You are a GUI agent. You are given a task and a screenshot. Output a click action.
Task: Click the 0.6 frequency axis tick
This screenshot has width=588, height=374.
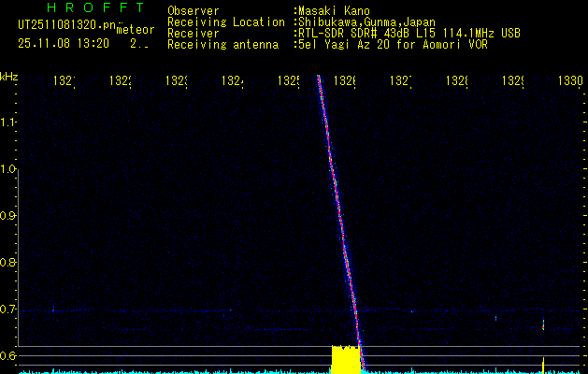(8, 356)
